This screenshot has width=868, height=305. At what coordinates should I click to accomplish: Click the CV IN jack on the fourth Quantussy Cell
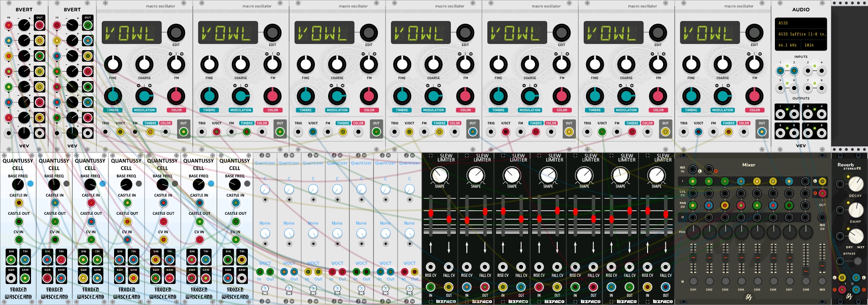(x=127, y=240)
